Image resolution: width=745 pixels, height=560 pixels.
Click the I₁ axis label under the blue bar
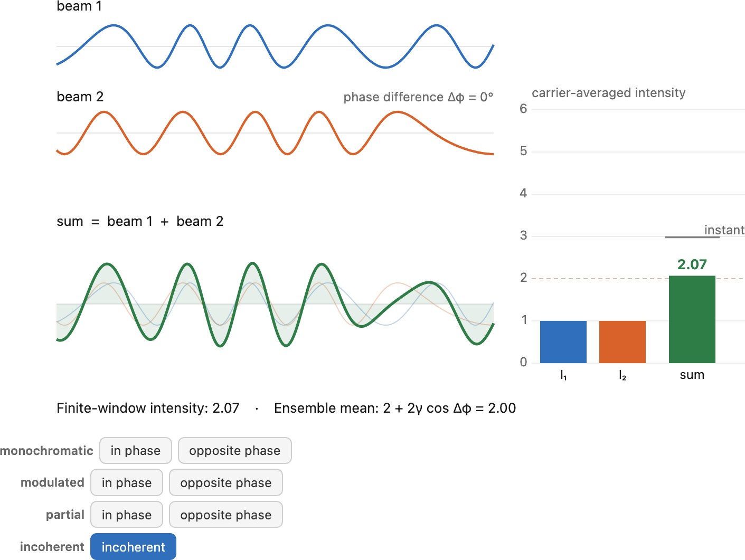coord(563,375)
